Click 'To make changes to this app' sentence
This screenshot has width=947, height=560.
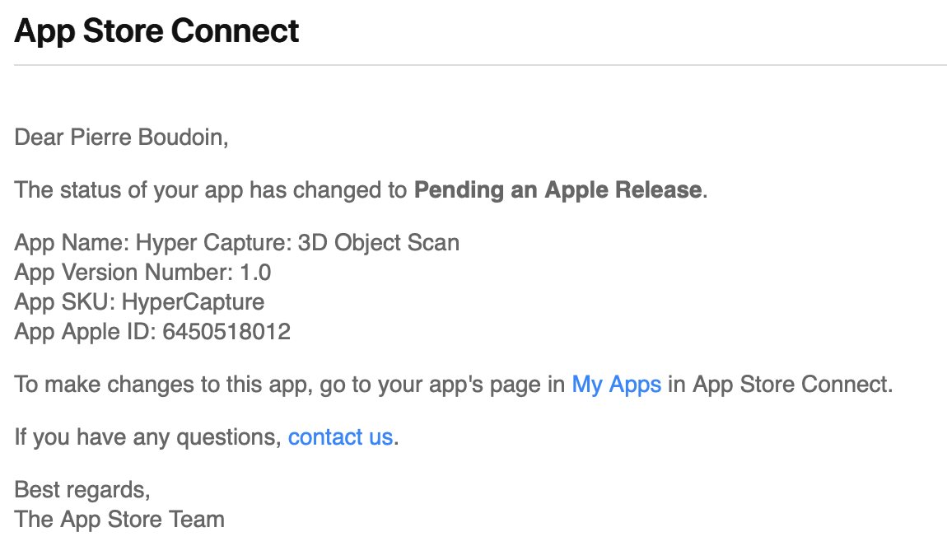tap(454, 385)
